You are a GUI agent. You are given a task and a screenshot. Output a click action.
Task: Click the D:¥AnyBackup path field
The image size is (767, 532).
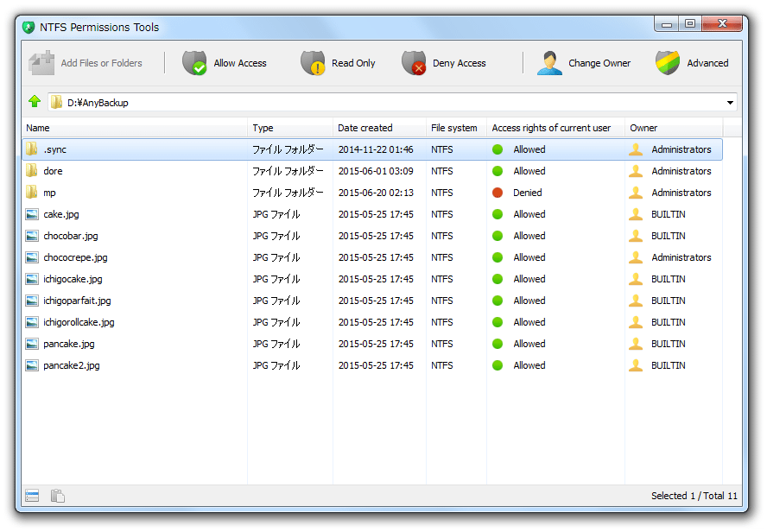392,102
